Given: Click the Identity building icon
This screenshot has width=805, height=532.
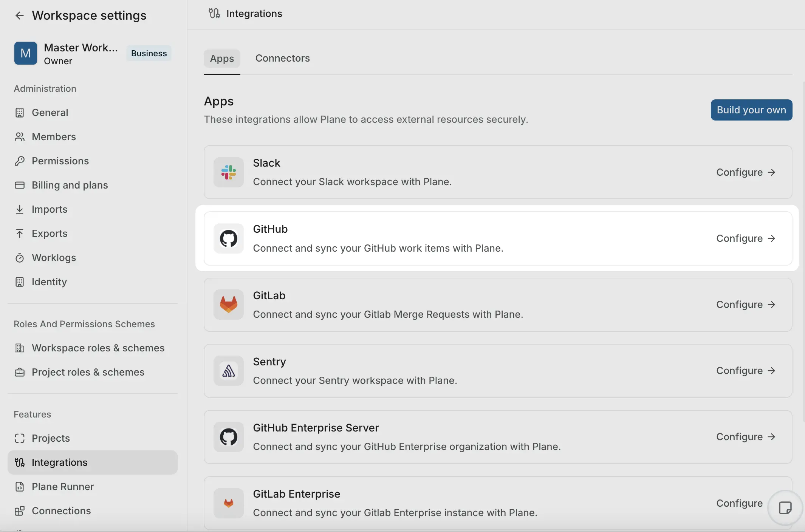Looking at the screenshot, I should coord(20,282).
